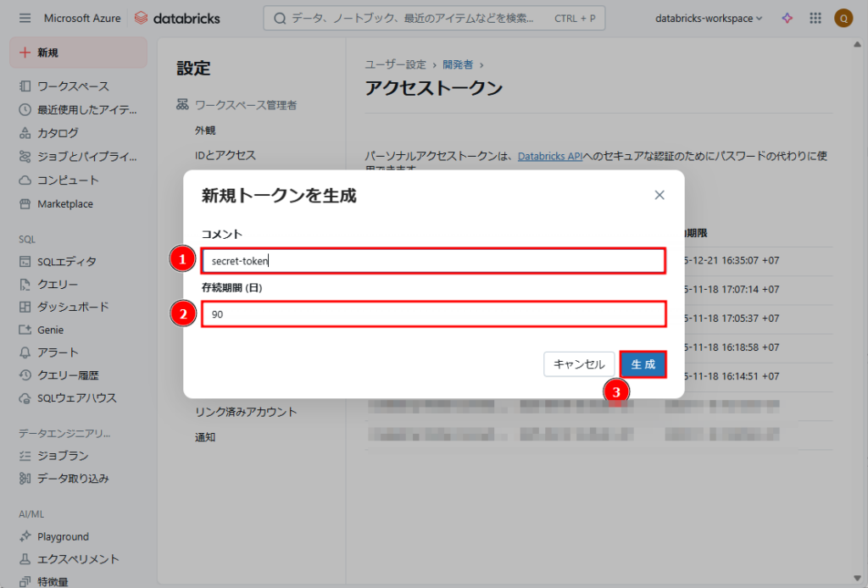Click the hamburger menu icon
This screenshot has height=588, width=868.
pos(25,18)
